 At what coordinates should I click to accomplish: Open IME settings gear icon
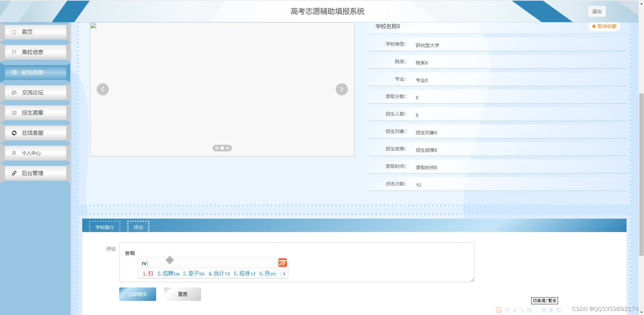pyautogui.click(x=559, y=310)
